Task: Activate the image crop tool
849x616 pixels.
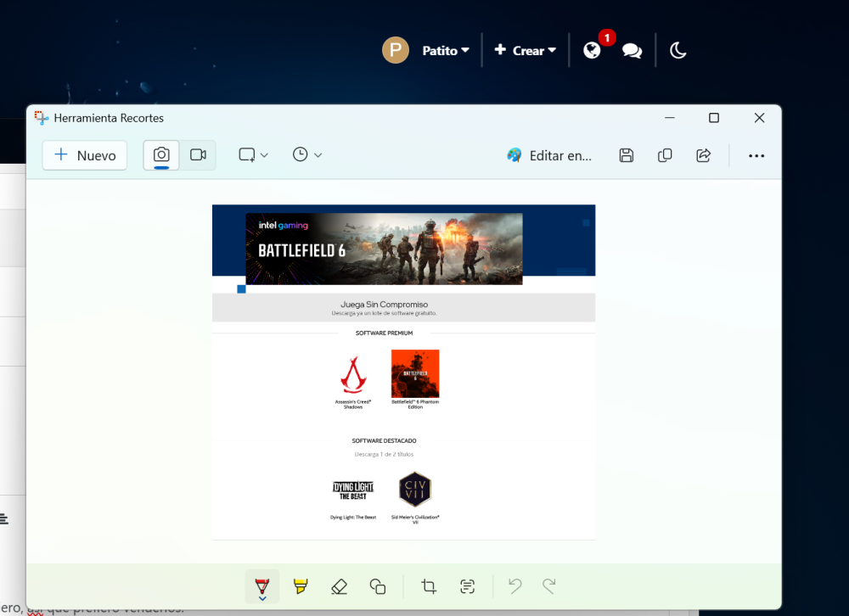Action: pyautogui.click(x=429, y=586)
